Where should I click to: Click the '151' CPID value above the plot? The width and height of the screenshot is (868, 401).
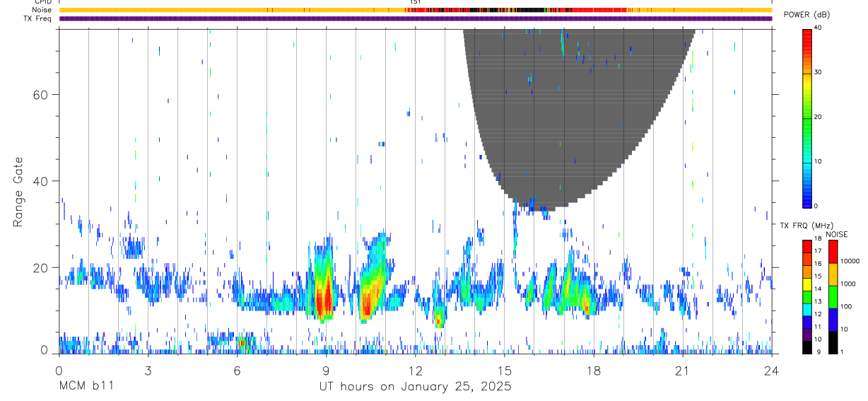click(x=415, y=2)
